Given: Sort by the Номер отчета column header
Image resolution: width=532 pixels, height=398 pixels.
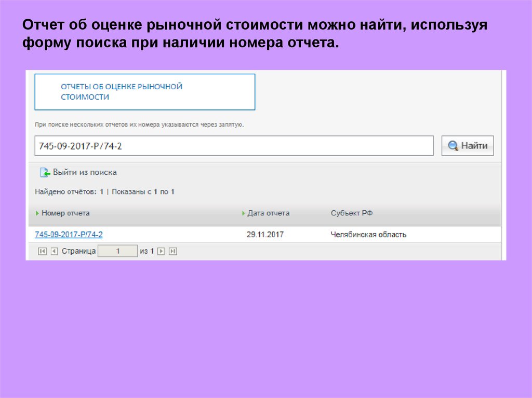Looking at the screenshot, I should [65, 213].
